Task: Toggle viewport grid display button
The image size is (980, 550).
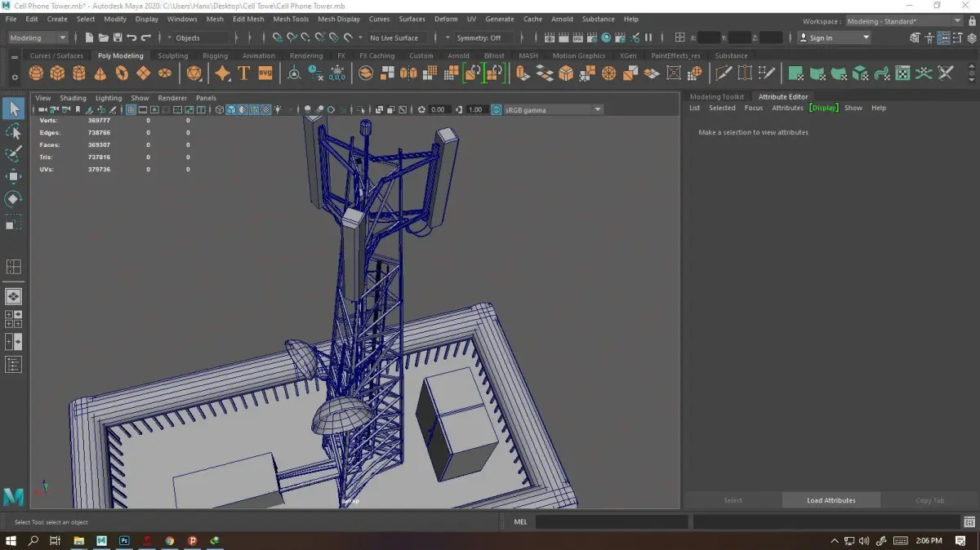Action: tap(131, 109)
